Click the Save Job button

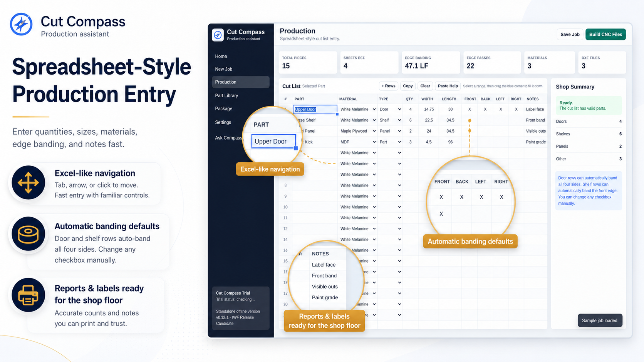570,34
